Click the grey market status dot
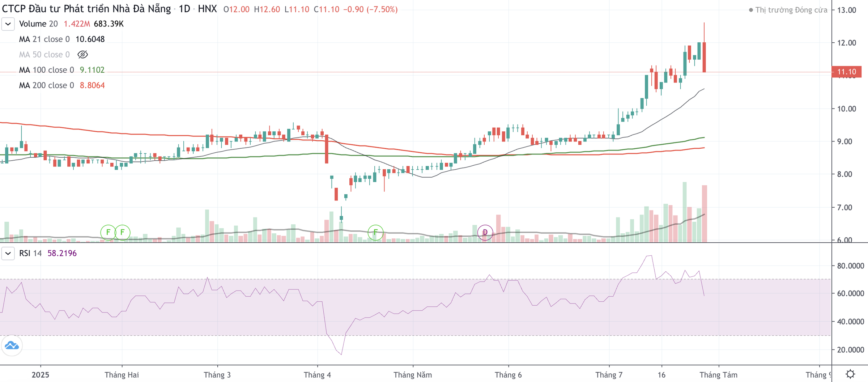The width and height of the screenshot is (868, 382). 751,10
